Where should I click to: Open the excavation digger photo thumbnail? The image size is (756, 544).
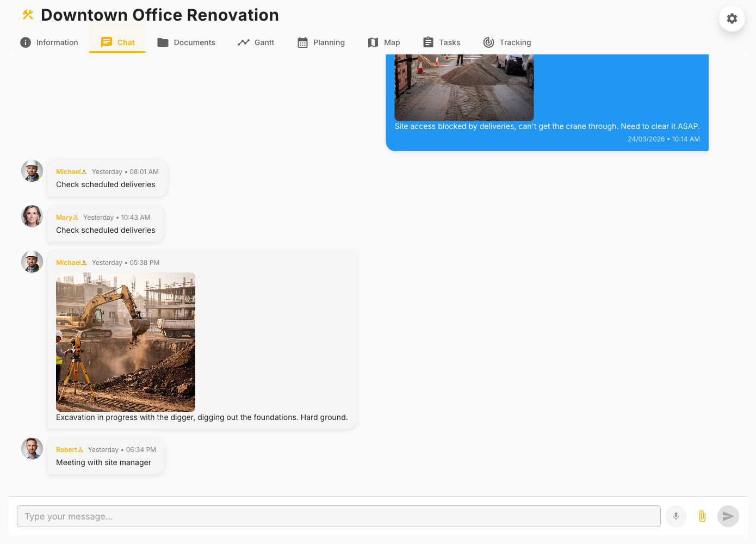(x=126, y=342)
